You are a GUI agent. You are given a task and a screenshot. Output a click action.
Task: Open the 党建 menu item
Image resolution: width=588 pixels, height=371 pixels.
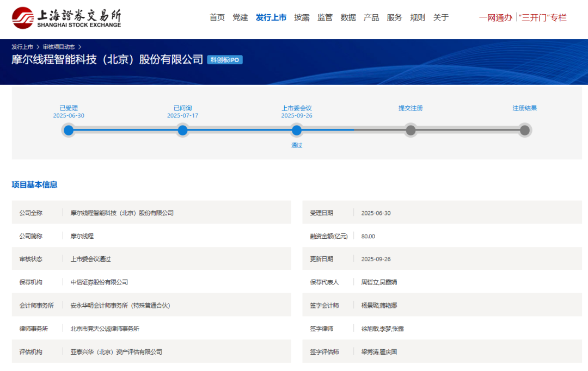click(240, 17)
